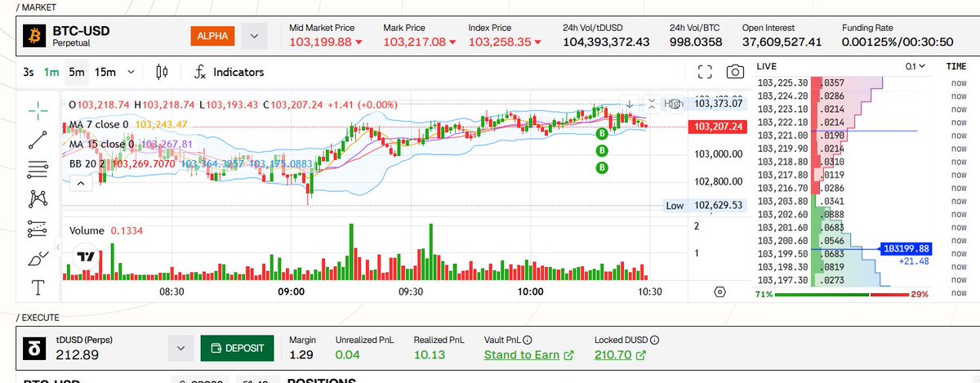The image size is (980, 383).
Task: Select the Text annotation tool
Action: [x=38, y=287]
